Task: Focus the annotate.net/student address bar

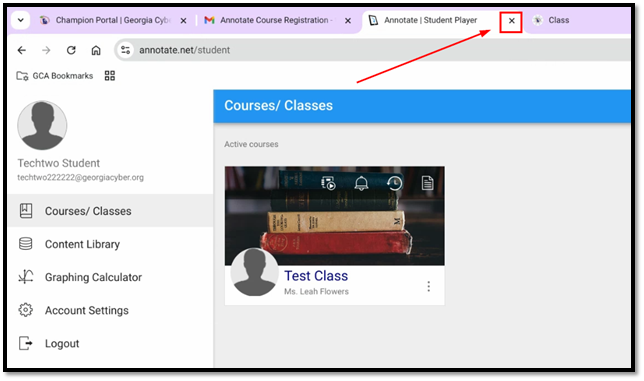Action: [x=372, y=50]
